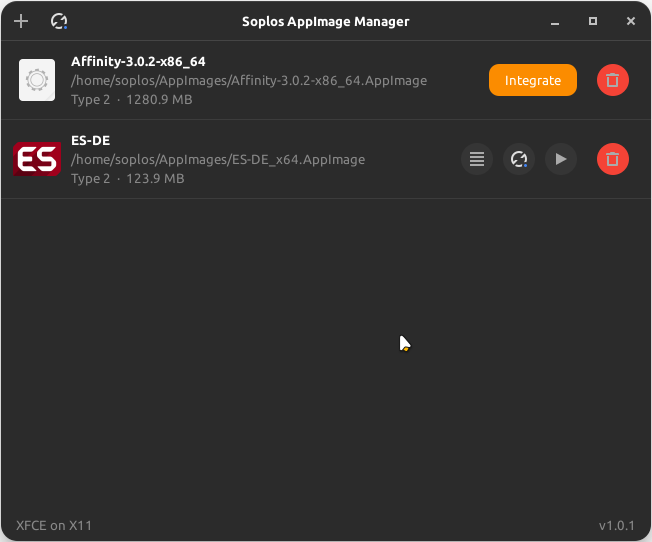Select the 'Type 2 · 123.9 MB' text
The image size is (652, 542).
pos(128,179)
